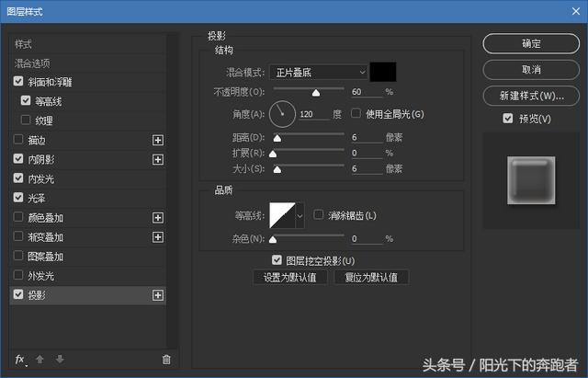The width and height of the screenshot is (588, 378).
Task: Click the style preview thumbnail
Action: pos(531,180)
